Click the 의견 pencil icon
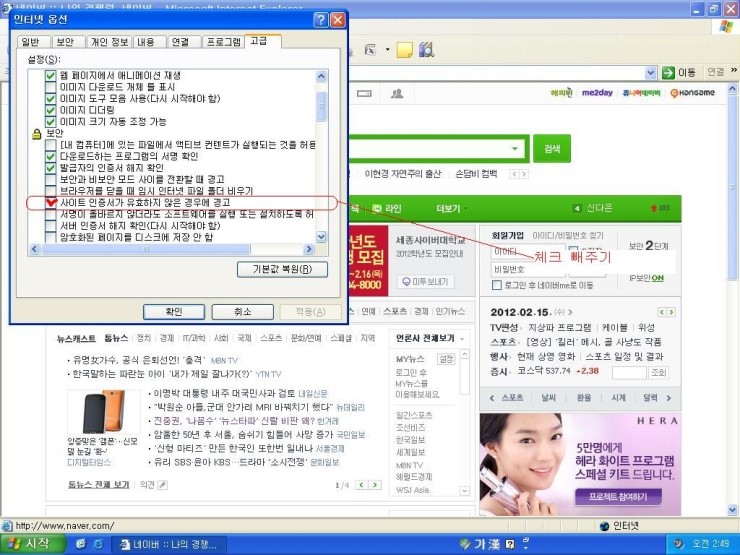The width and height of the screenshot is (740, 555). [162, 485]
